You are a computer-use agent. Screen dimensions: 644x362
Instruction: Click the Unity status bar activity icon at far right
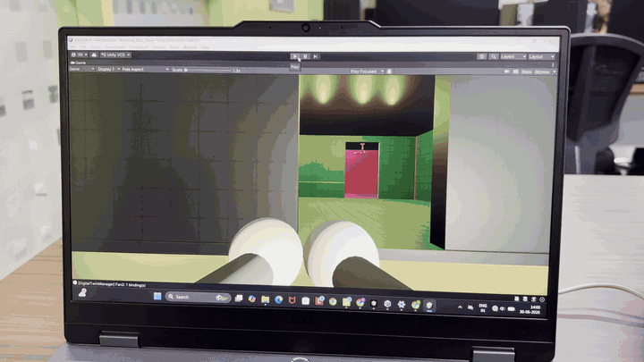pyautogui.click(x=542, y=299)
